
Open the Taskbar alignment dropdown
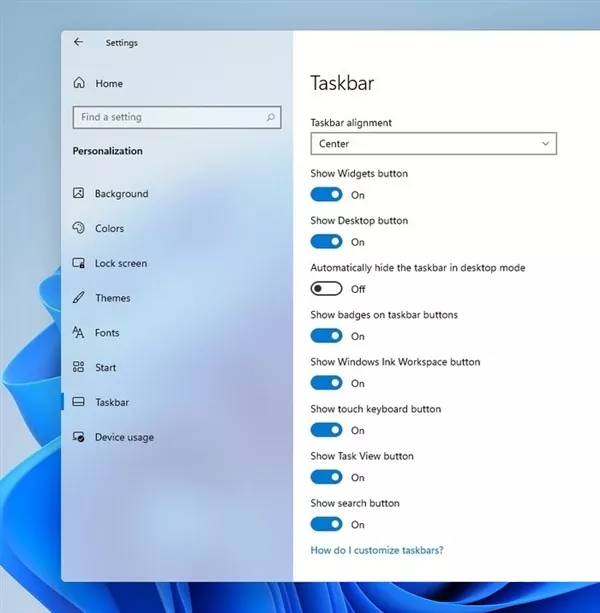(x=433, y=143)
